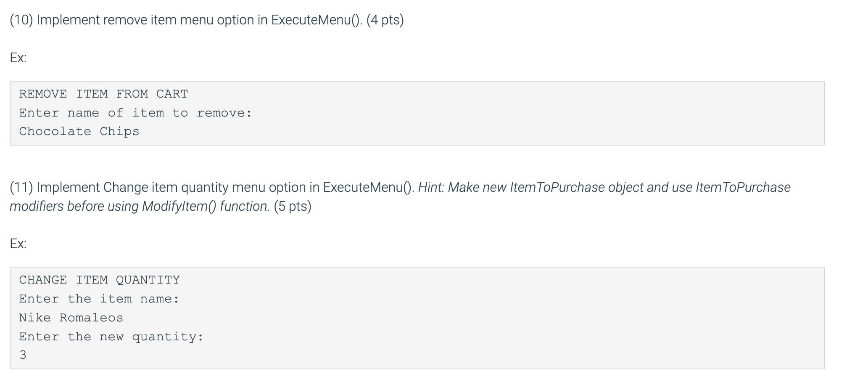
Task: Click the second 'Ex:' label
Action: [18, 244]
